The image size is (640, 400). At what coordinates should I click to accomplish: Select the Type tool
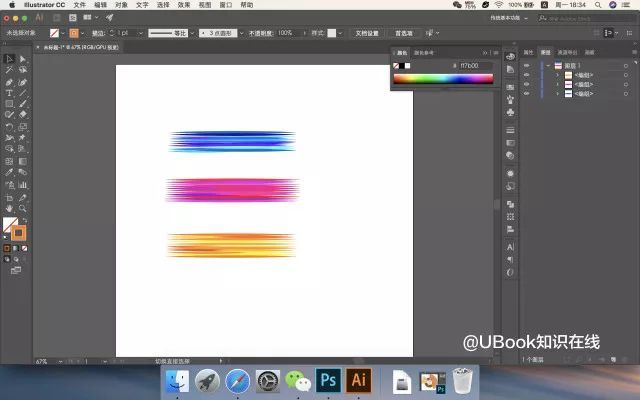[9, 93]
